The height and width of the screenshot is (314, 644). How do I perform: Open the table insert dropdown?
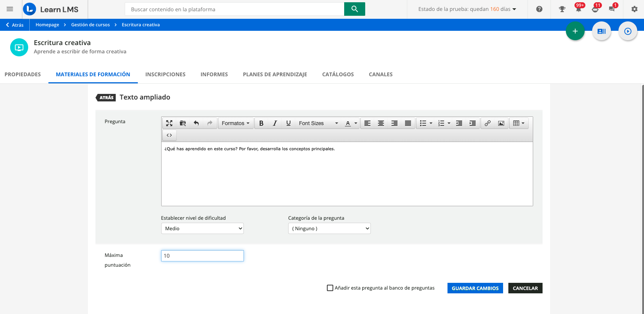click(x=519, y=123)
